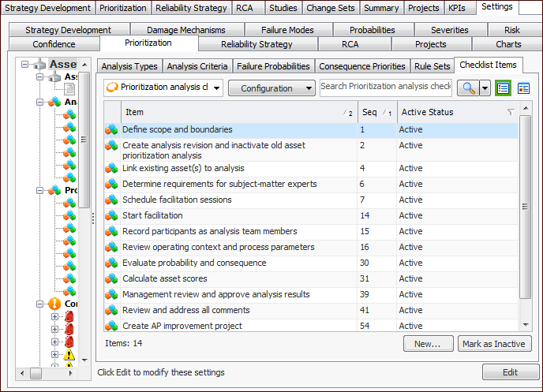Switch to card view icon in toolbar
This screenshot has height=392, width=543.
coord(523,88)
